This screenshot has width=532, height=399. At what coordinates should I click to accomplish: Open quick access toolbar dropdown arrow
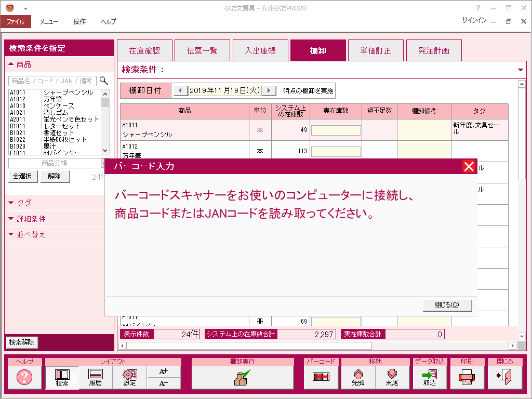coord(25,8)
